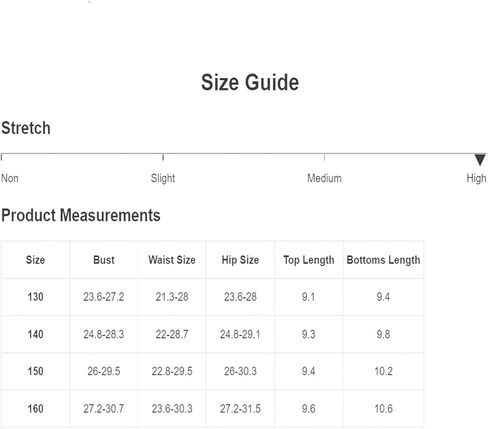Screen dimensions: 488x429
Task: Select the Size Guide heading
Action: click(x=250, y=82)
